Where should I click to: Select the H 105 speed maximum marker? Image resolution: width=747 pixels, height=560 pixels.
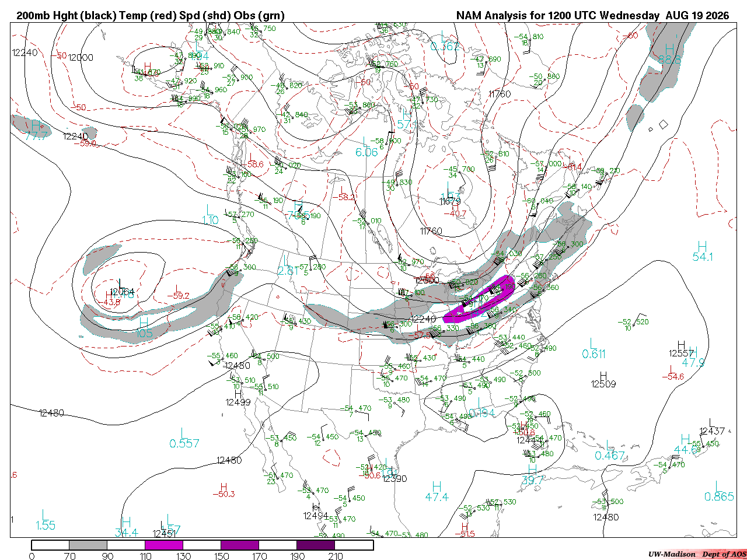(x=144, y=328)
